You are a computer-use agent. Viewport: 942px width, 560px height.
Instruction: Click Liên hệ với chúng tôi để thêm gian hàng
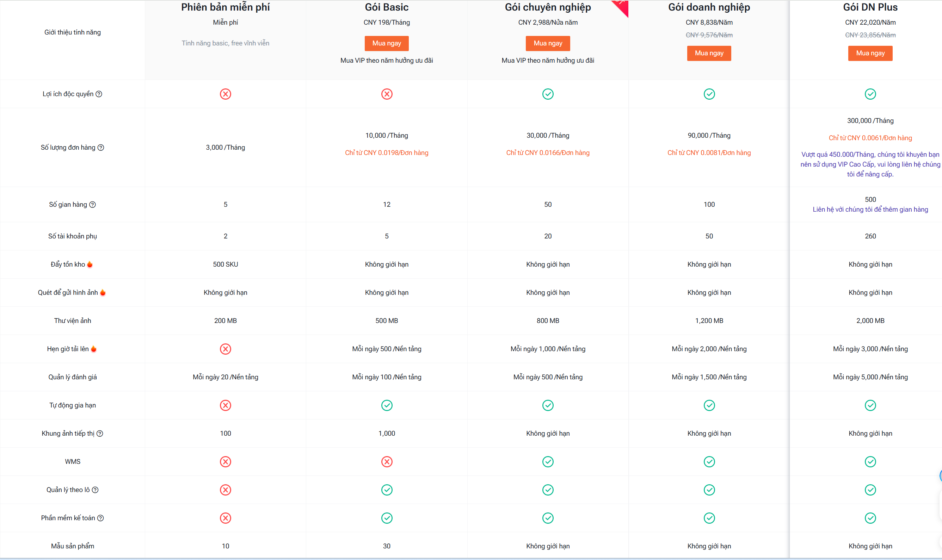(x=870, y=210)
